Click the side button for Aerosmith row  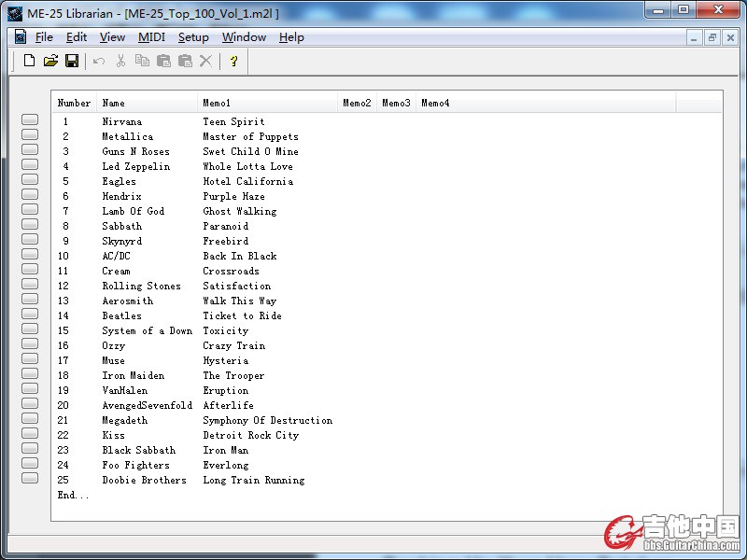(30, 299)
